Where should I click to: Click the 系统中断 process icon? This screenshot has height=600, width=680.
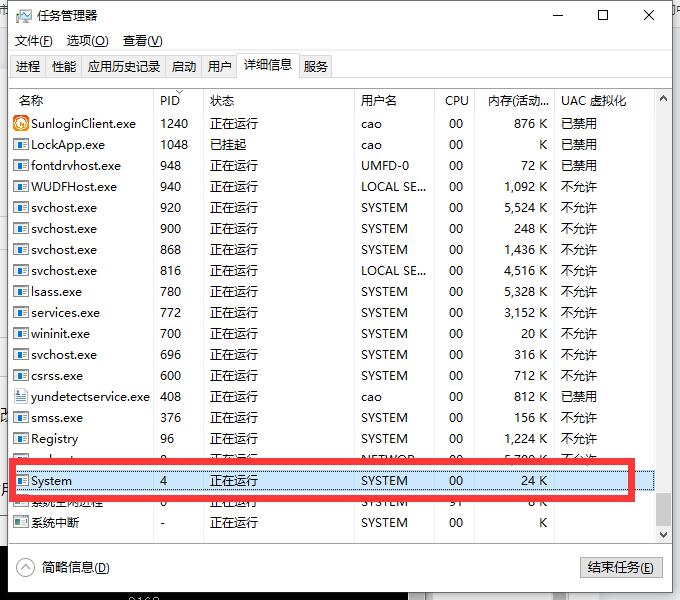click(x=21, y=522)
